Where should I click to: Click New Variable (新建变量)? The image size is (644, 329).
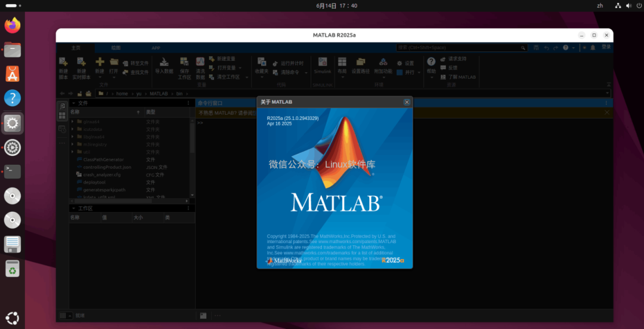point(222,59)
